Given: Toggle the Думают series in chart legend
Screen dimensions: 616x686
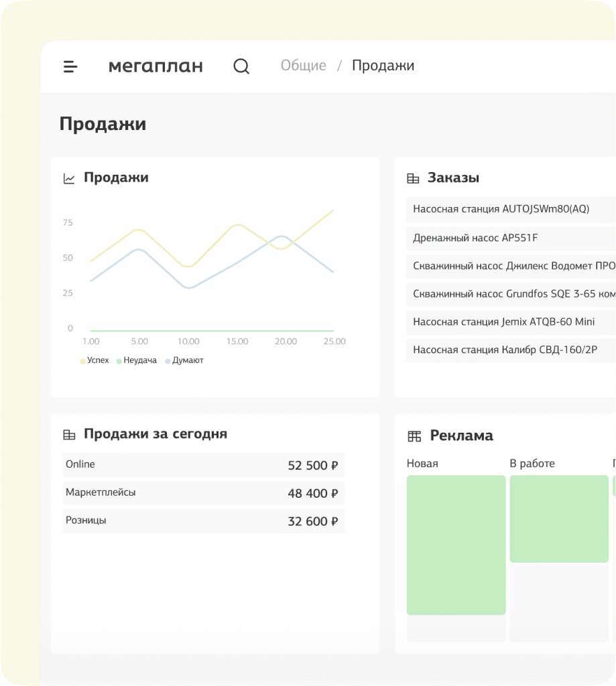Looking at the screenshot, I should [x=184, y=360].
